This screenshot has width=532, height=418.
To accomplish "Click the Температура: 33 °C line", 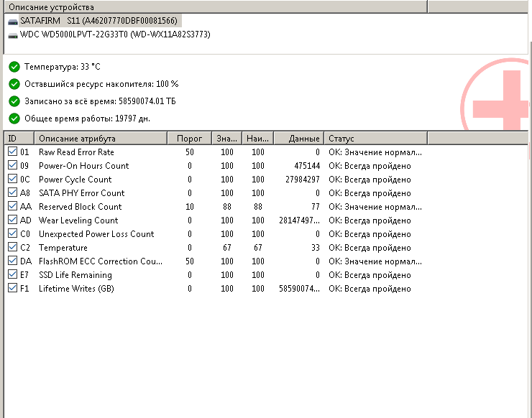I will [63, 67].
